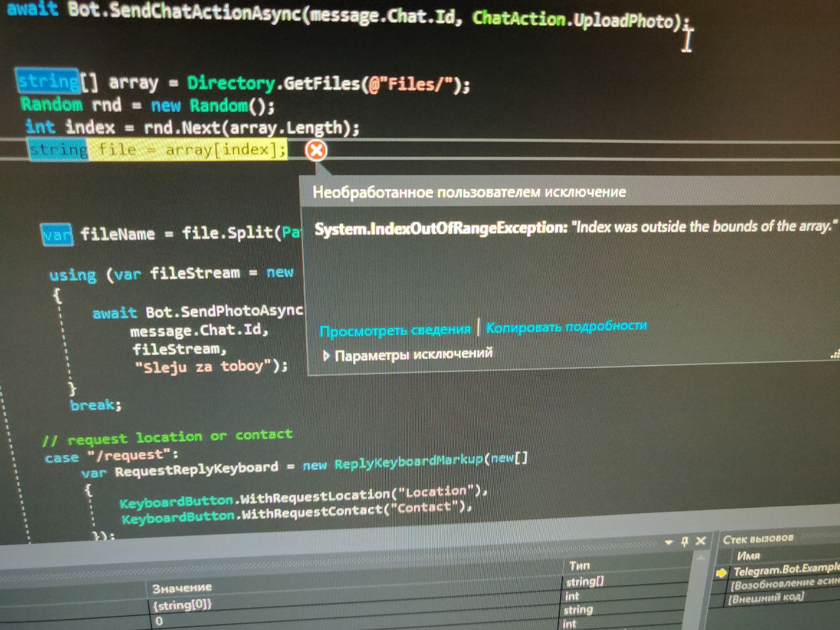Click the highlighted line string file = array[index];
840x630 pixels.
157,150
